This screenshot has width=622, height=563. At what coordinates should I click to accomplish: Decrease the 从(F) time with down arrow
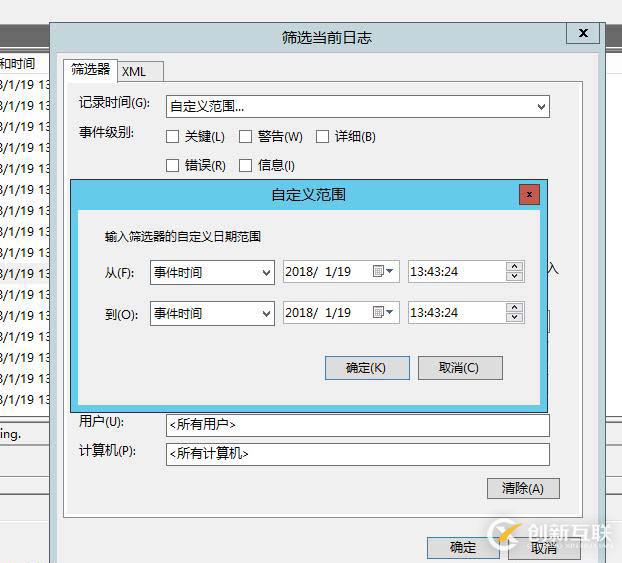click(514, 276)
